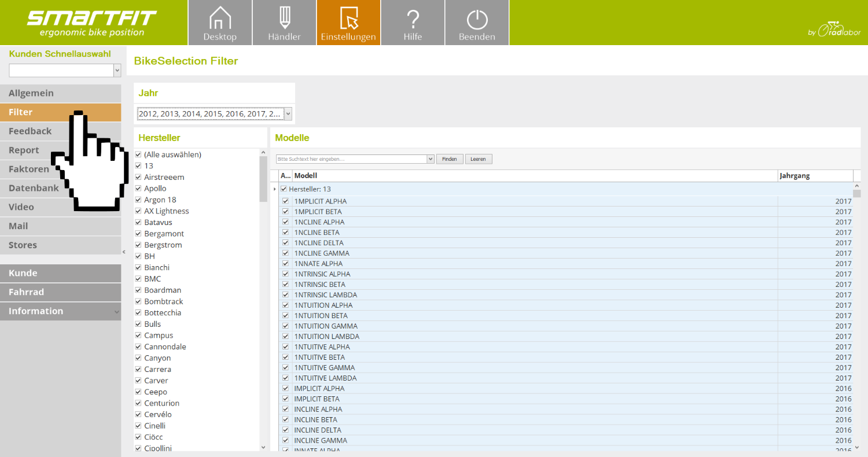Select the Centurion manufacturer row
This screenshot has width=868, height=457.
[x=197, y=403]
